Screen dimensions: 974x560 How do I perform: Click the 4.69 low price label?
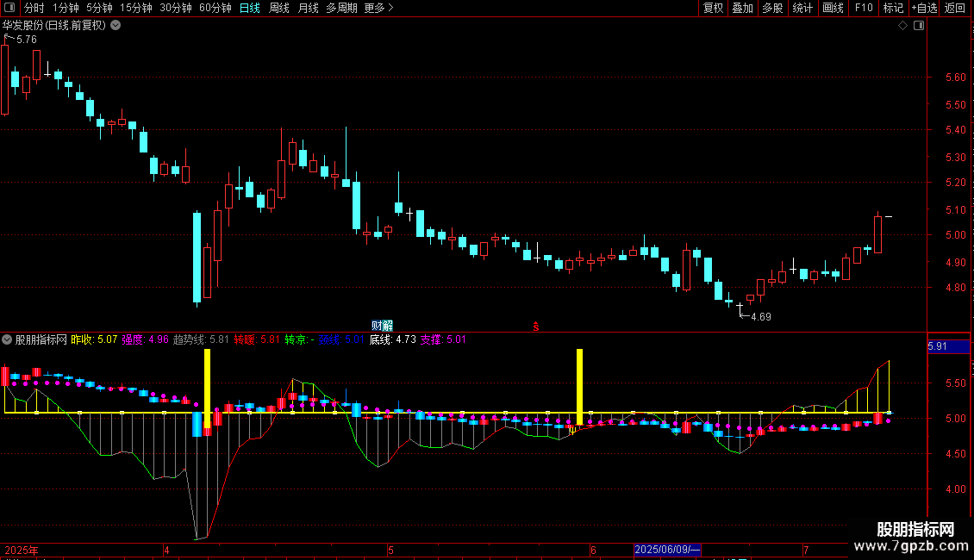click(x=761, y=317)
